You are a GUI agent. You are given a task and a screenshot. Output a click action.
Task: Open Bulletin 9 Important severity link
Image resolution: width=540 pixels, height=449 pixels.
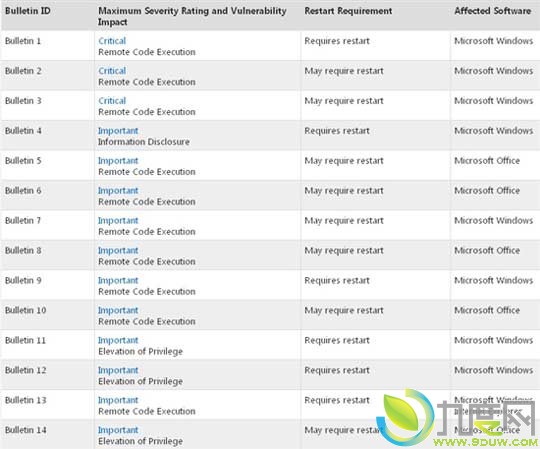tap(118, 281)
